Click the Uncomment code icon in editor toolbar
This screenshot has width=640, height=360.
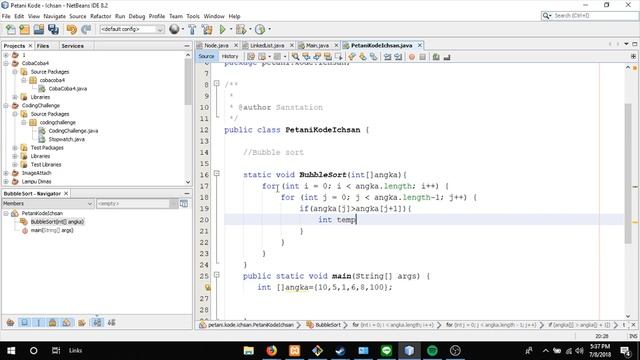(x=447, y=57)
